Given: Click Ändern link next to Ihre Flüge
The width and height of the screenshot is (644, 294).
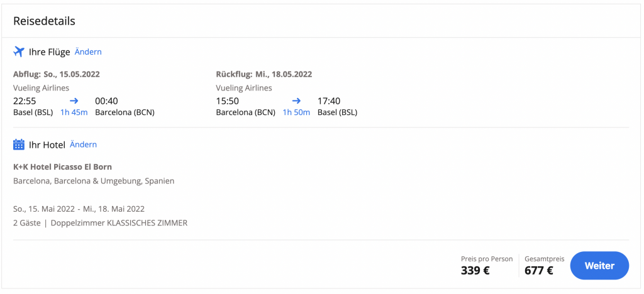Looking at the screenshot, I should click(88, 52).
